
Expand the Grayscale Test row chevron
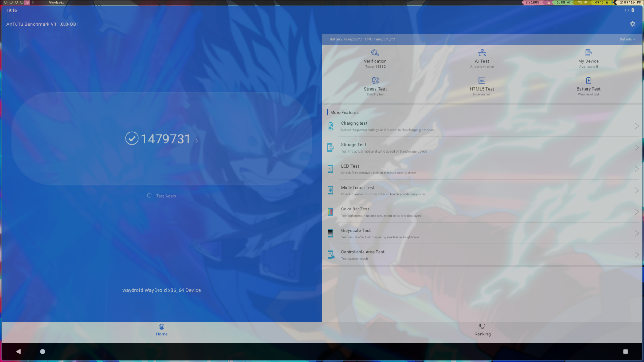637,233
